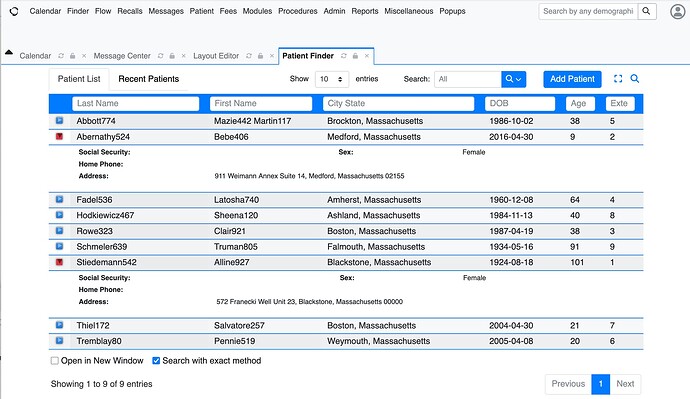Click the Add Patient button
Screen dimensions: 690x399
coord(572,79)
